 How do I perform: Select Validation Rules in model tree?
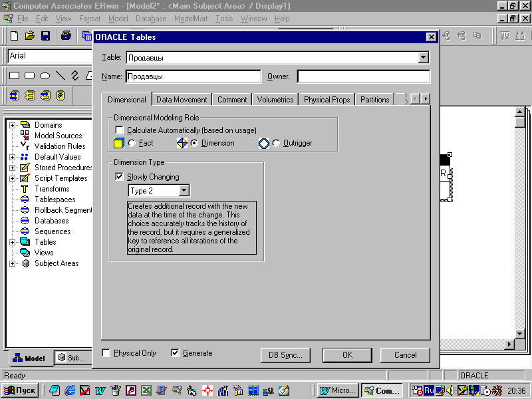coord(60,146)
